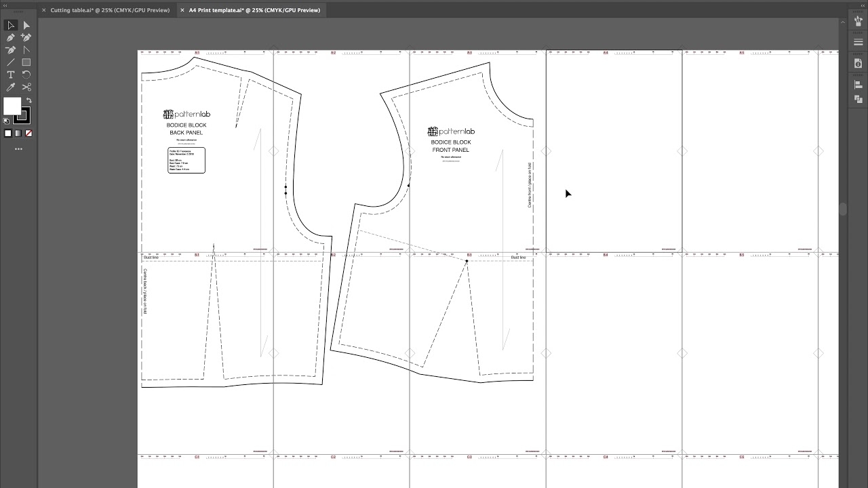Swap fill and stroke colors

click(29, 100)
